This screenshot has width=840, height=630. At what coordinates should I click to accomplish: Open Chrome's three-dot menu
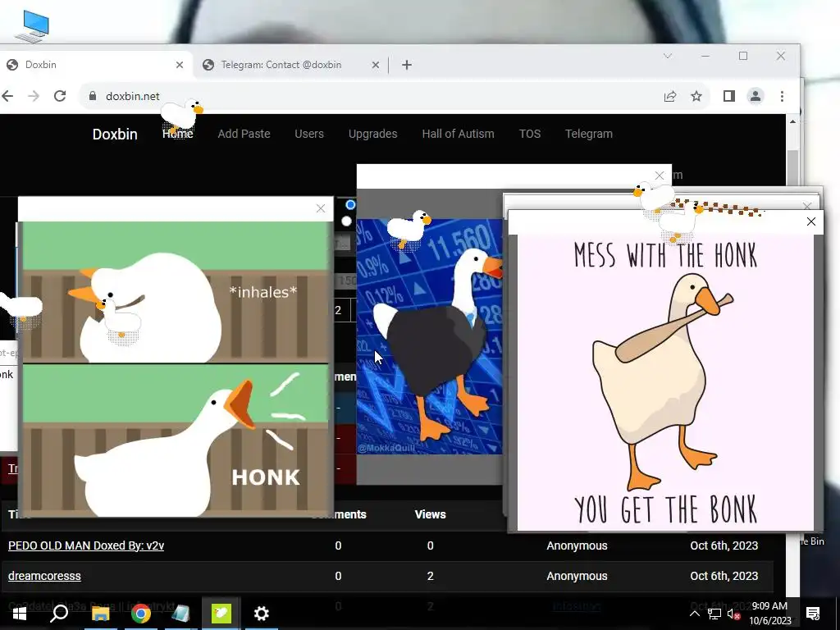782,96
